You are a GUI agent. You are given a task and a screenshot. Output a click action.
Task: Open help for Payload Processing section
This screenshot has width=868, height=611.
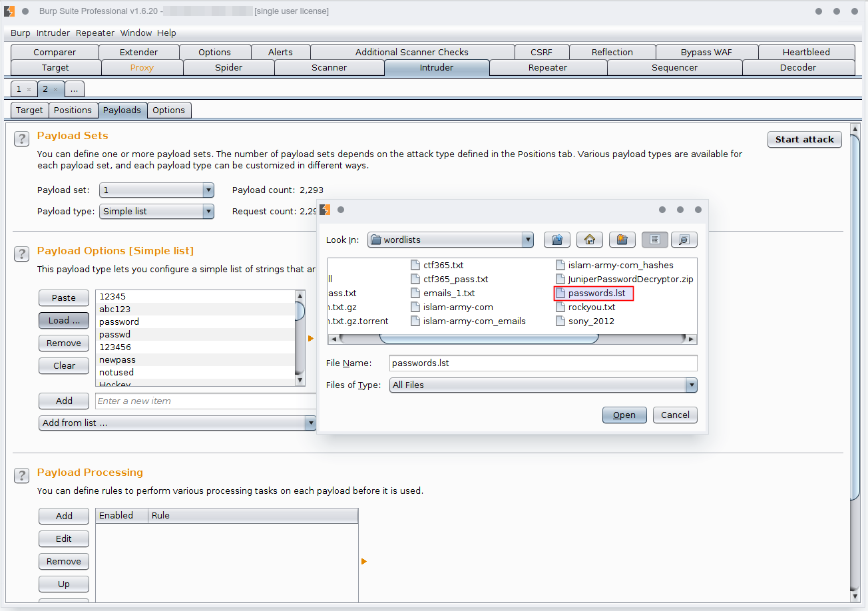point(22,475)
